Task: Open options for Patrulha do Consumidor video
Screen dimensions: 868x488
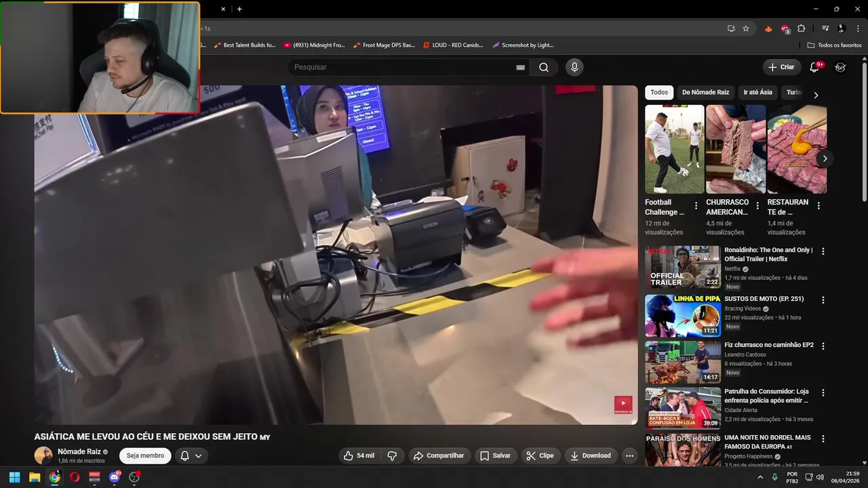Action: tap(823, 392)
